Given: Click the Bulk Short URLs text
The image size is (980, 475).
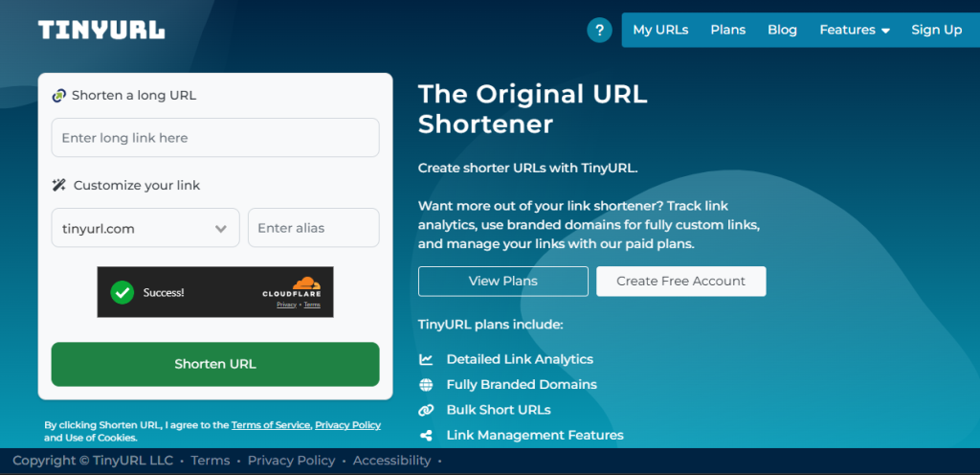Looking at the screenshot, I should coord(498,410).
